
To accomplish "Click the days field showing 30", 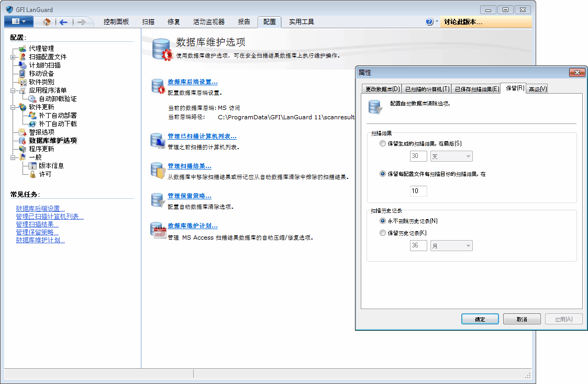I will point(418,156).
